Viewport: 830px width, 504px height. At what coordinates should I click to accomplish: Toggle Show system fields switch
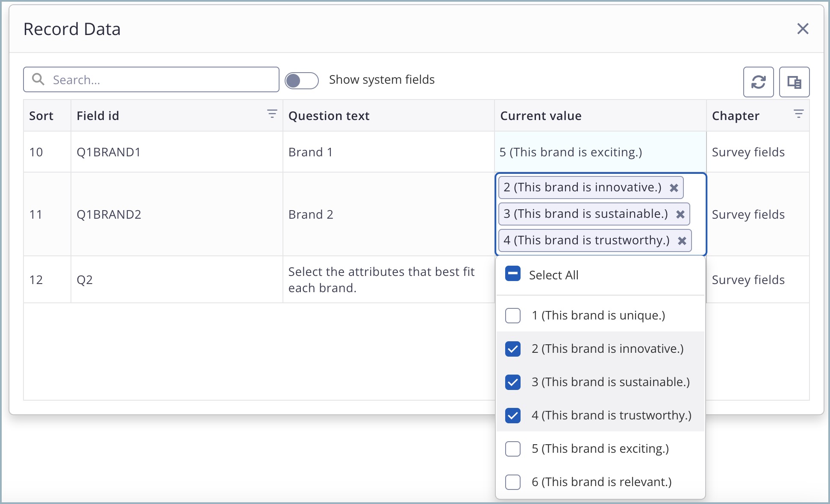pyautogui.click(x=302, y=80)
